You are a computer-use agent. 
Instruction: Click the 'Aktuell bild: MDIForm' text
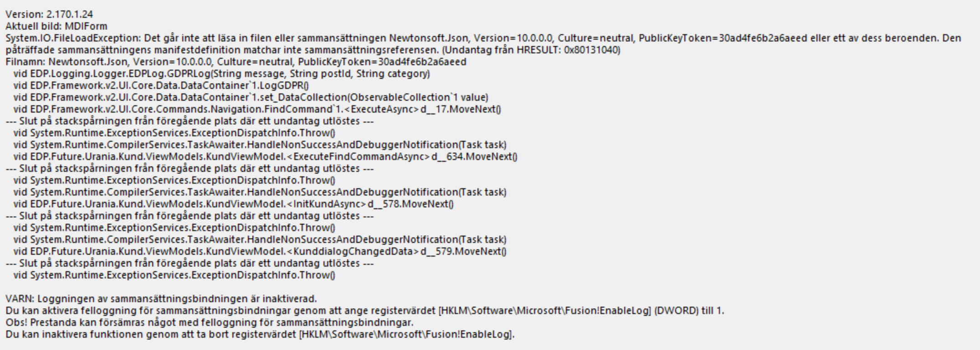point(56,26)
